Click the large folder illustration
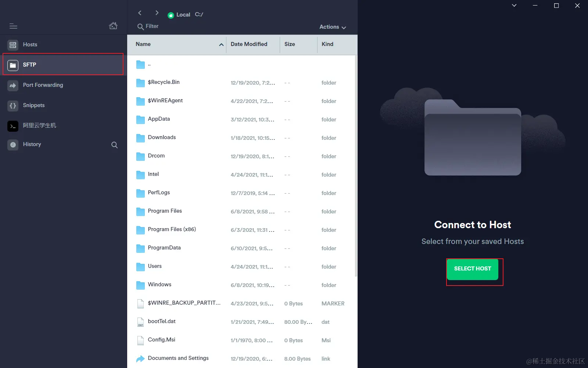This screenshot has height=368, width=588. [473, 137]
